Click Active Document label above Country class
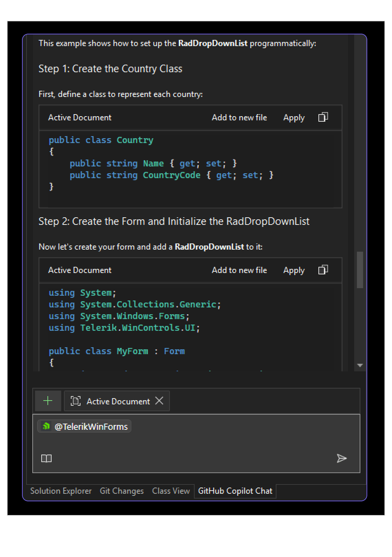The height and width of the screenshot is (557, 392). coord(80,118)
